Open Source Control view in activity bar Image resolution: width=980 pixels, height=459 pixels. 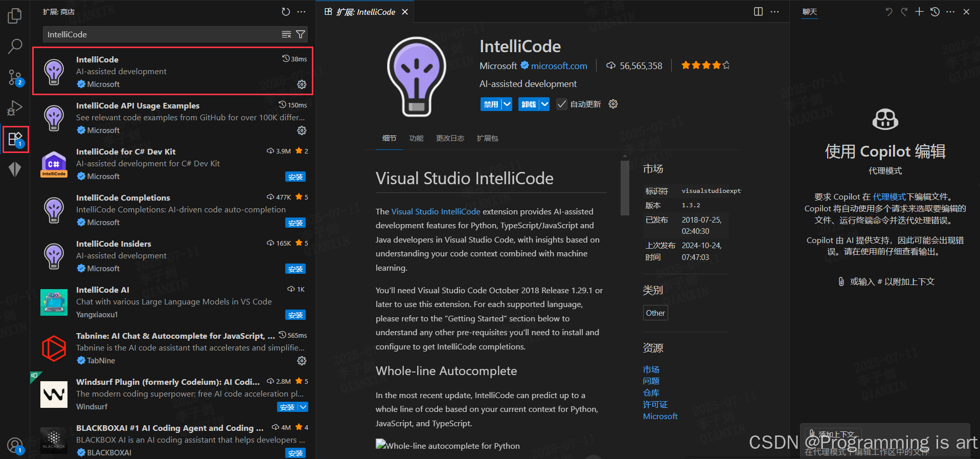click(x=15, y=77)
